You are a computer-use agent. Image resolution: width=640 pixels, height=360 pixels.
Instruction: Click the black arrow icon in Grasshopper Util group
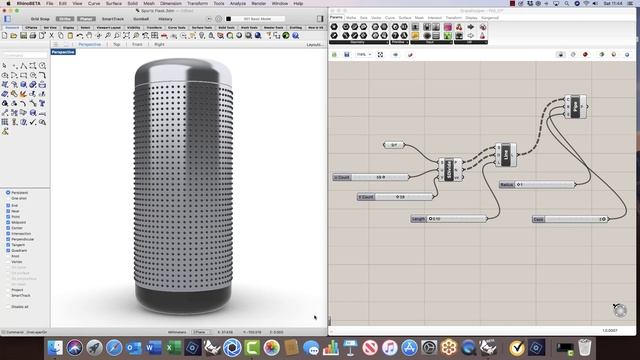point(471,27)
